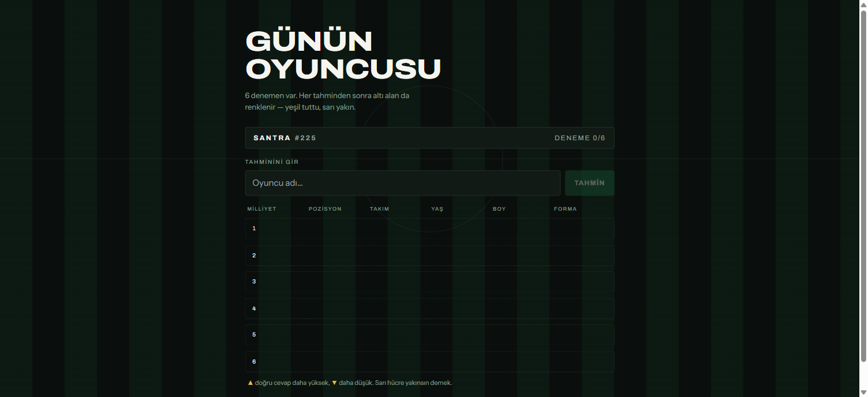The height and width of the screenshot is (397, 868).
Task: Select the TAKIM column header
Action: point(380,209)
